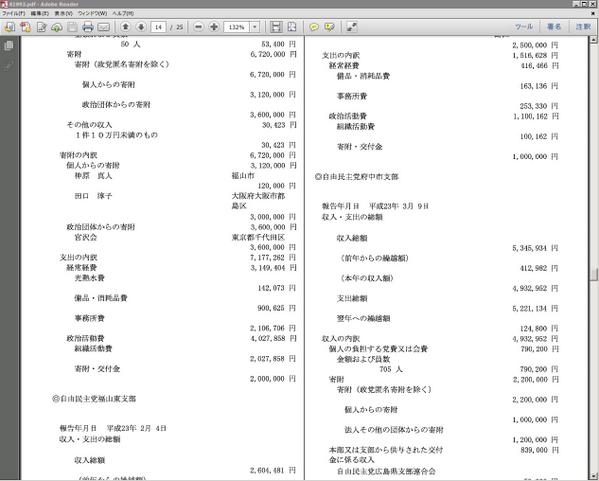
Task: Close the document with menu-bar X
Action: (x=593, y=13)
